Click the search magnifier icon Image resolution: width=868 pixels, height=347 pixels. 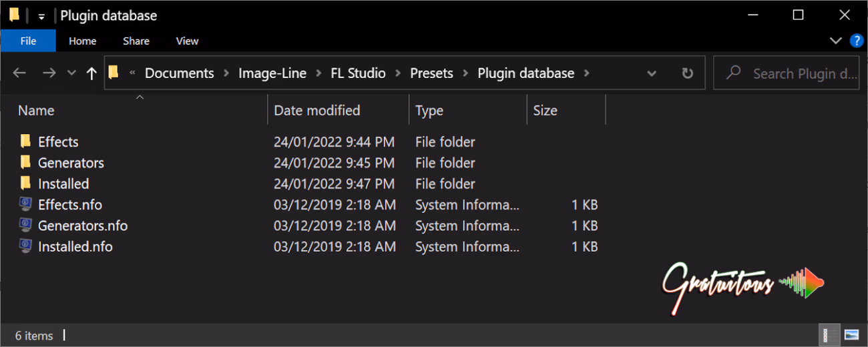point(733,72)
